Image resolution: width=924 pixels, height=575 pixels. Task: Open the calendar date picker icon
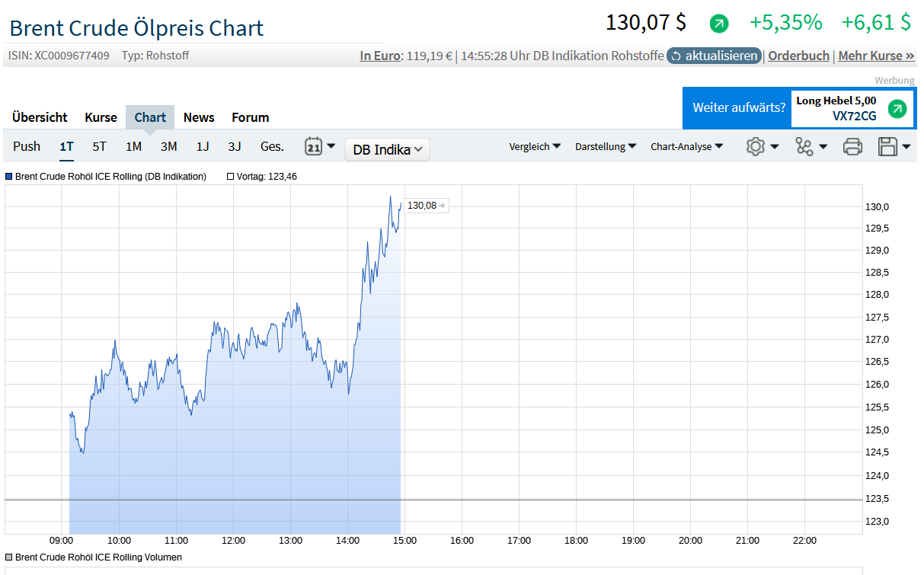point(313,146)
